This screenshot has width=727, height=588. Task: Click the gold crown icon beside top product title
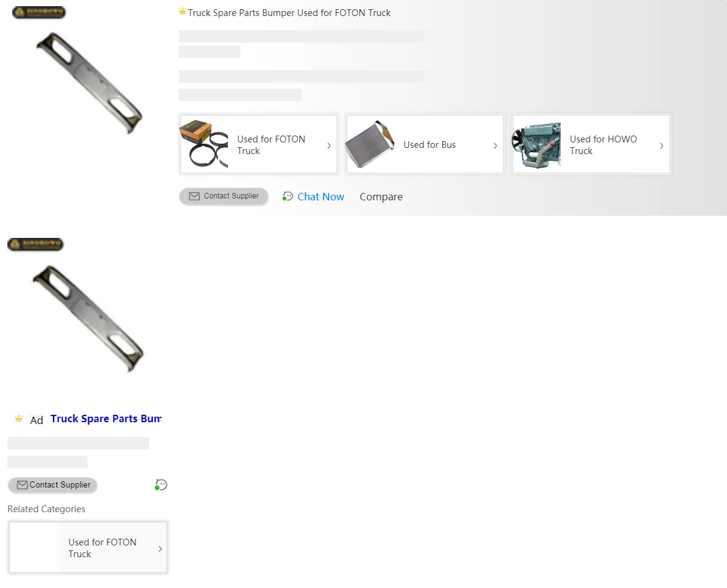tap(183, 11)
